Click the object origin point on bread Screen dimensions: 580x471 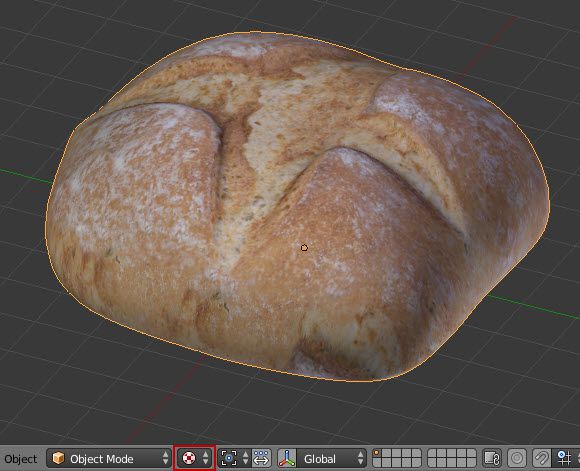[x=304, y=248]
